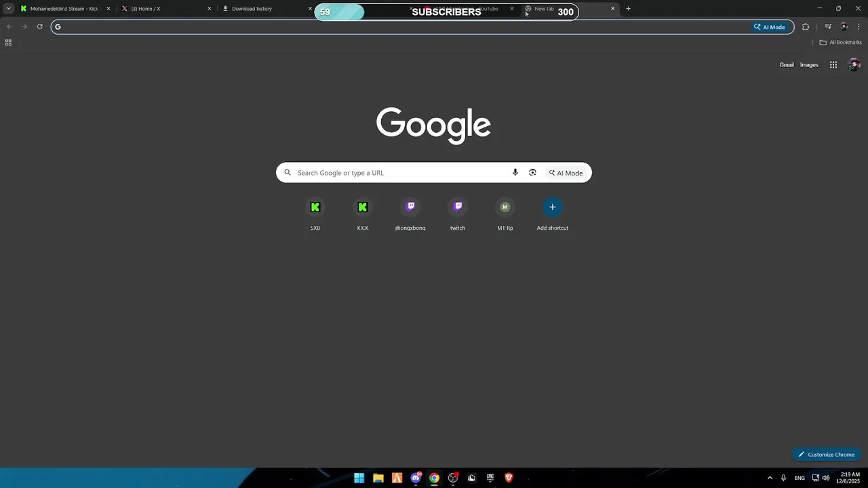
Task: Click the AI Mode button in address bar
Action: coord(769,27)
